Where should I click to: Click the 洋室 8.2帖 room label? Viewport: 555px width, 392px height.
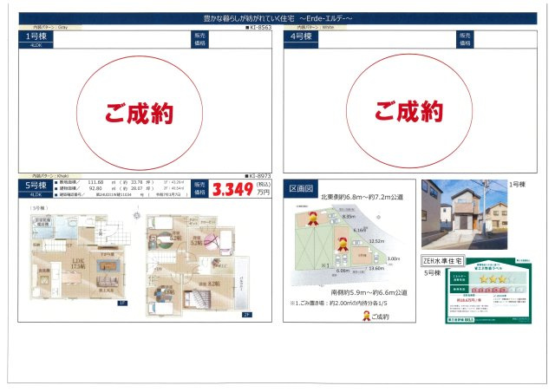[x=209, y=284]
